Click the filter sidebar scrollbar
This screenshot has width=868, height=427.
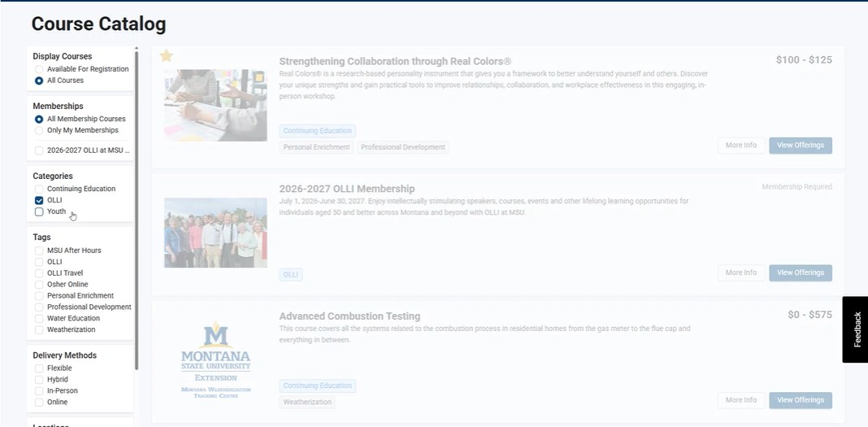click(x=137, y=211)
